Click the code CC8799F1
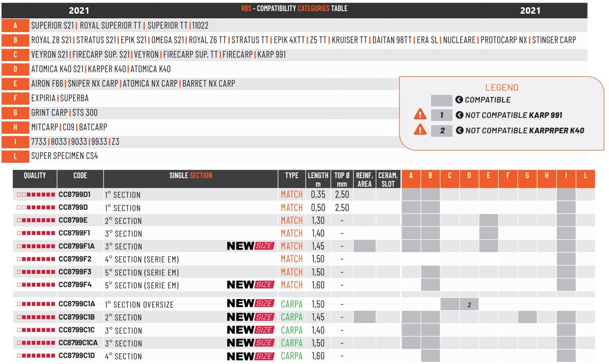 [x=74, y=233]
